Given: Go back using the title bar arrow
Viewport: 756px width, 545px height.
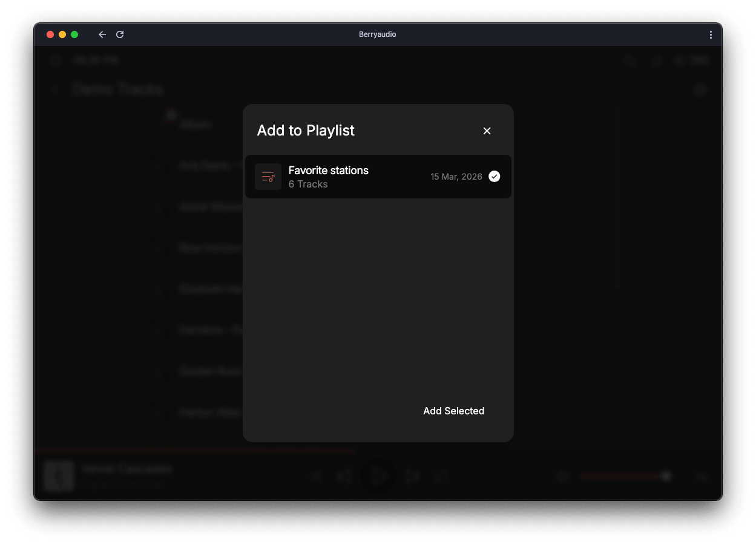Looking at the screenshot, I should coord(102,34).
